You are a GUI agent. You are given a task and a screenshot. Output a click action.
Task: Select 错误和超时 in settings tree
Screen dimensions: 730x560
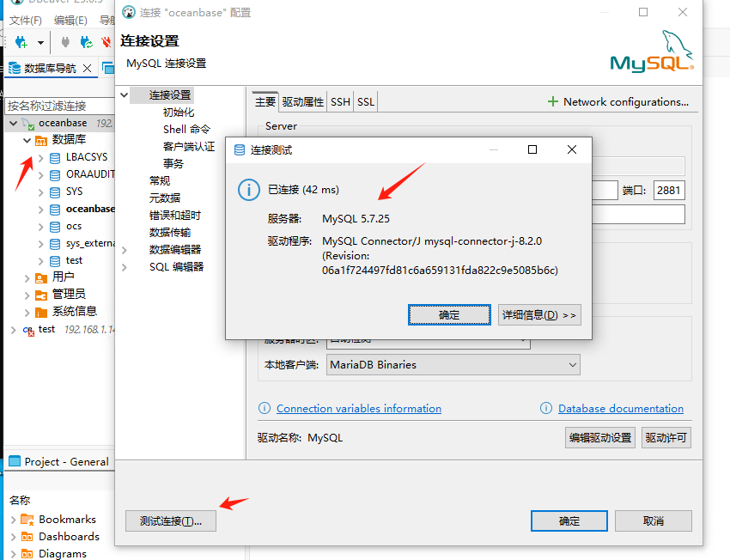(174, 216)
